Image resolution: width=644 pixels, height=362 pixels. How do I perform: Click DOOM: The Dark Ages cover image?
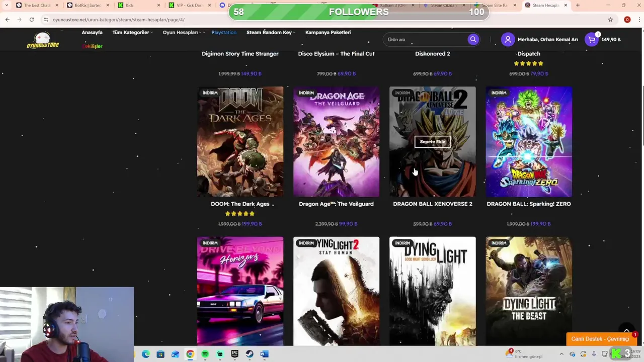pyautogui.click(x=240, y=142)
